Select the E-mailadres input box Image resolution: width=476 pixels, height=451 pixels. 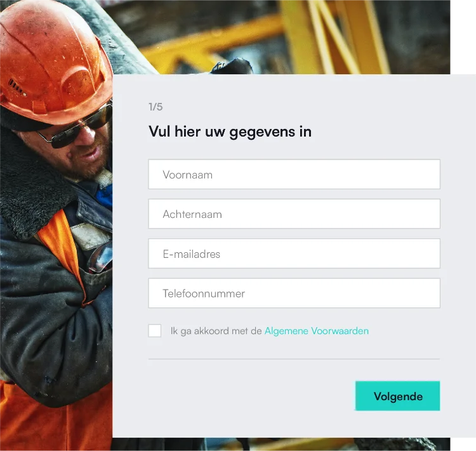pyautogui.click(x=294, y=253)
